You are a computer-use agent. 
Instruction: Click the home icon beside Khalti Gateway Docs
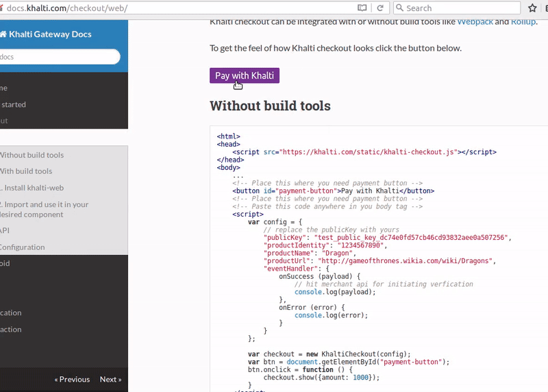pos(3,34)
